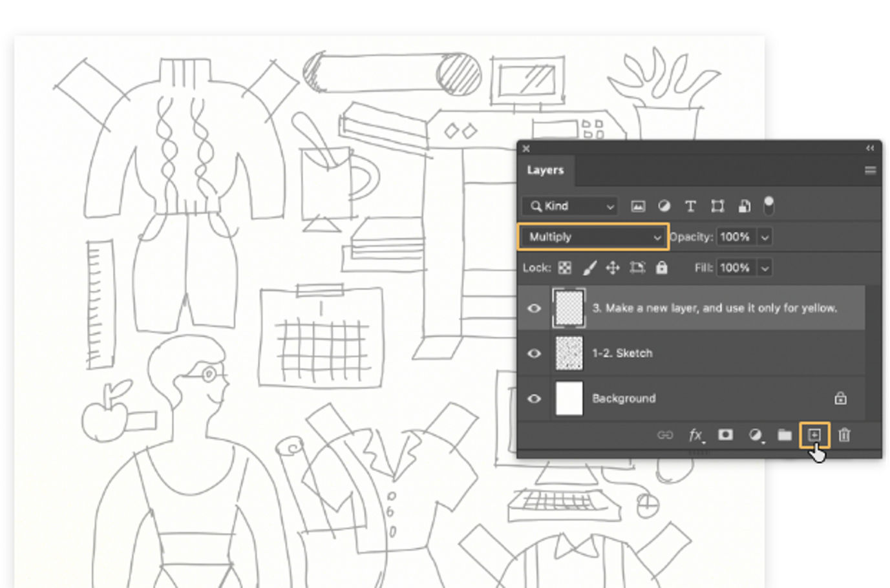Lock layer position with the move icon
The image size is (890, 588).
pyautogui.click(x=613, y=268)
